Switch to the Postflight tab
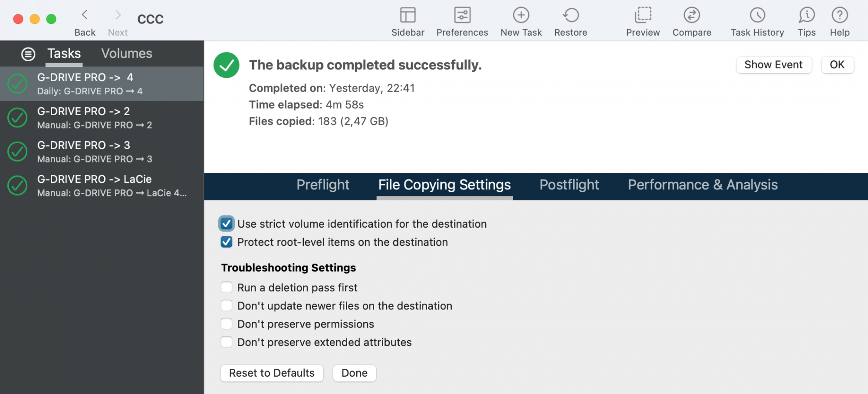Screen dimensions: 868x394 (569, 185)
